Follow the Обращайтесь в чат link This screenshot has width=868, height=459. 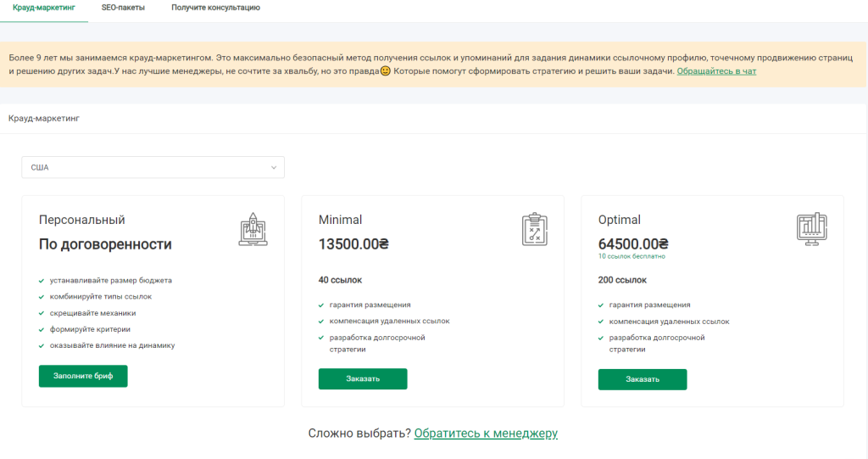click(x=716, y=71)
